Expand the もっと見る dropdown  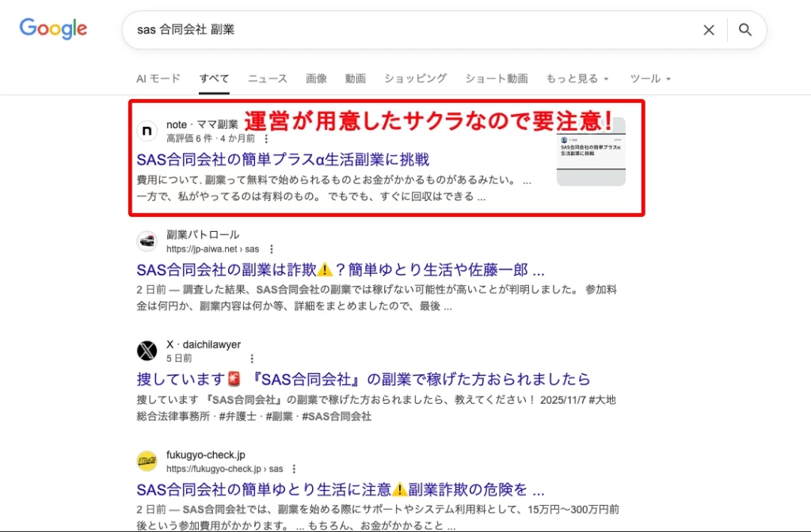coord(577,78)
